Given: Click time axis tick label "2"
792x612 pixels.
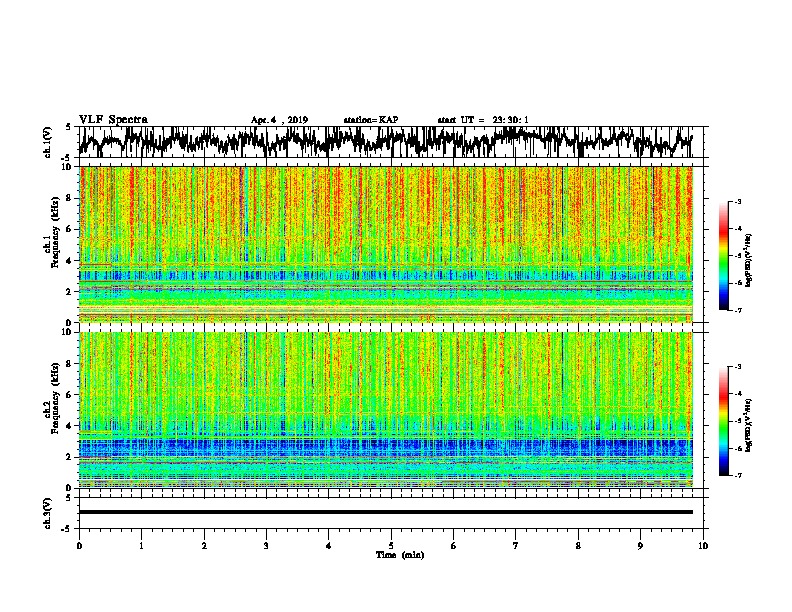Looking at the screenshot, I should pos(204,546).
